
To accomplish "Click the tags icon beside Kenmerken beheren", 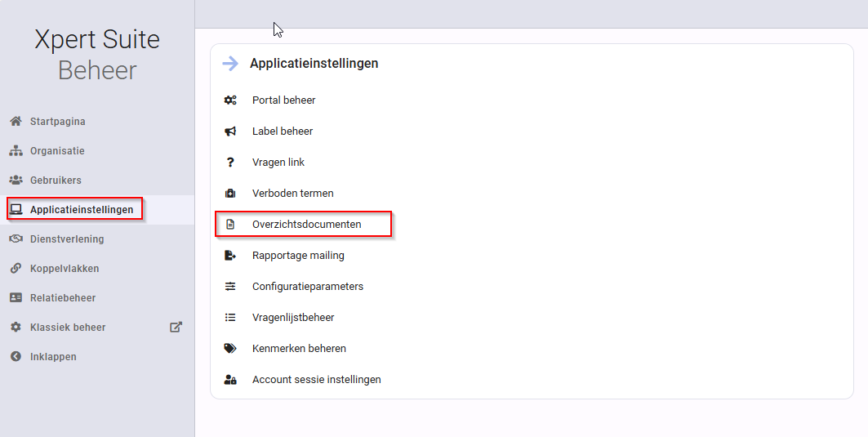I will (x=230, y=349).
